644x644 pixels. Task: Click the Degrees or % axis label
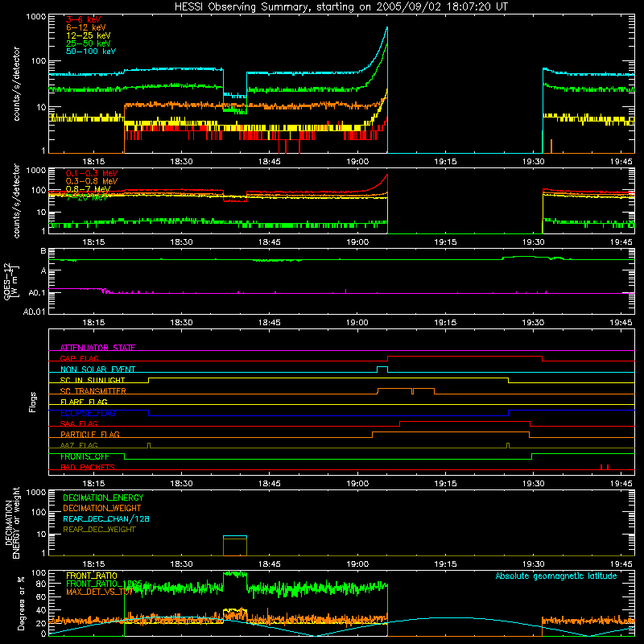[21, 603]
